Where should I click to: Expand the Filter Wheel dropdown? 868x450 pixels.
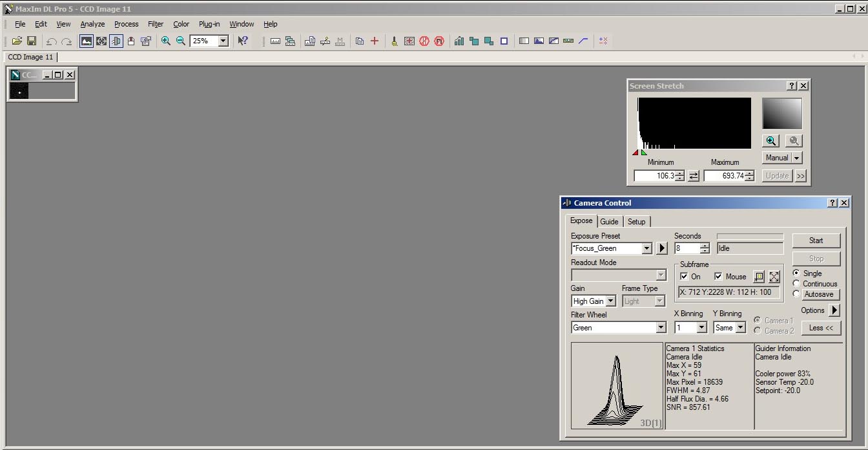pyautogui.click(x=661, y=328)
